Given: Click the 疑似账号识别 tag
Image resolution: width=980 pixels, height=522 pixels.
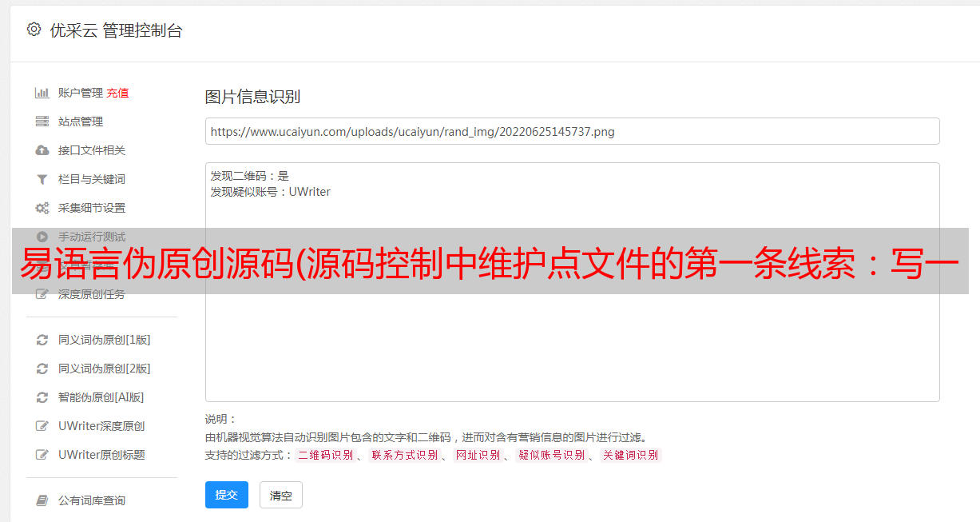Looking at the screenshot, I should (551, 455).
